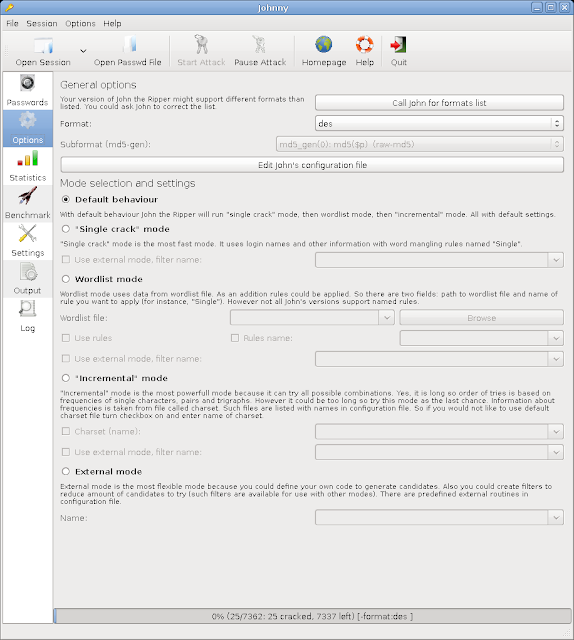Click the Quit exit icon
The width and height of the screenshot is (574, 640).
[x=398, y=44]
